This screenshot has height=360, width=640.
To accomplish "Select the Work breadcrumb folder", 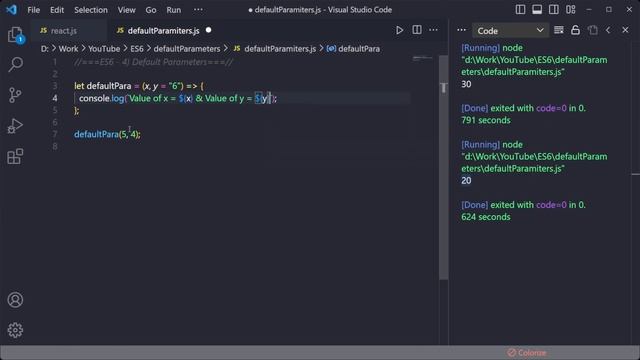I will click(x=68, y=49).
